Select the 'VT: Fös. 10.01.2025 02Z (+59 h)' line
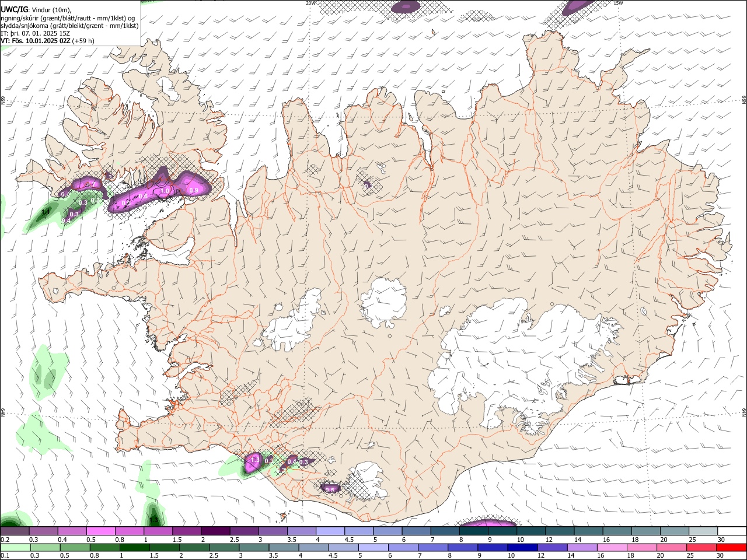The height and width of the screenshot is (560, 747). 47,41
